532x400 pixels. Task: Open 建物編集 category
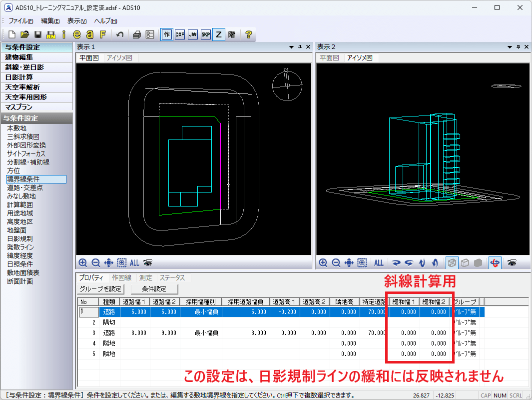pos(36,57)
